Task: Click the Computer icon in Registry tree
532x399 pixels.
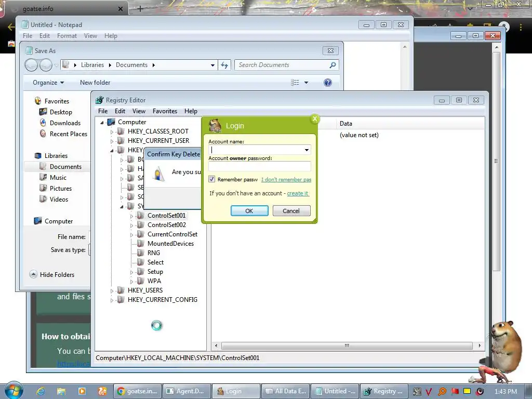Action: [111, 122]
